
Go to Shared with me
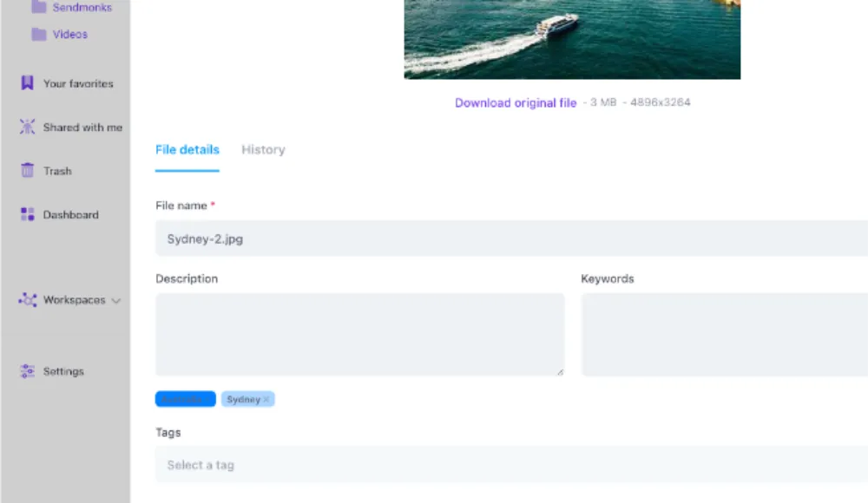pyautogui.click(x=82, y=127)
